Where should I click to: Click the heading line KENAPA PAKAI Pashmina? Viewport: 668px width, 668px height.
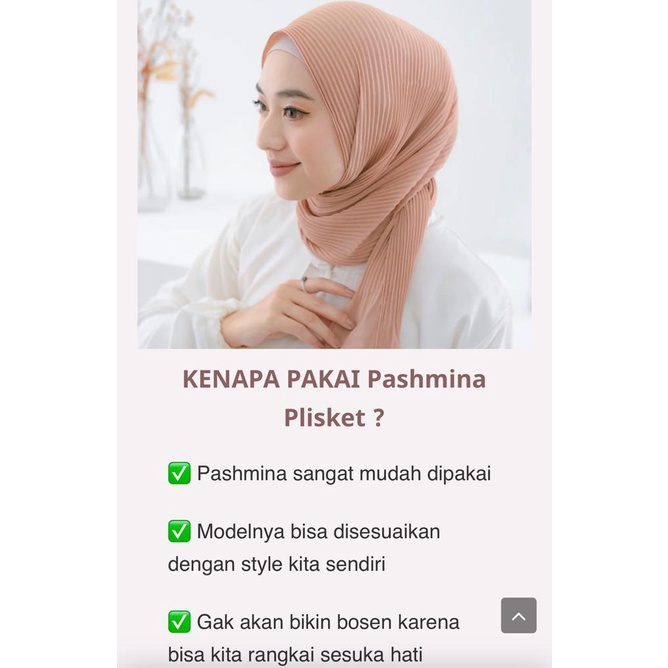pyautogui.click(x=334, y=379)
